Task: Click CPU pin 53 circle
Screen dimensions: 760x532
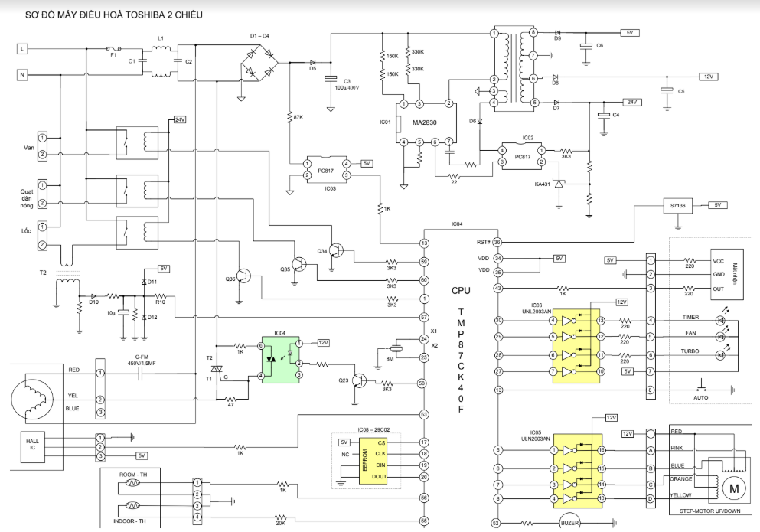Action: point(425,415)
